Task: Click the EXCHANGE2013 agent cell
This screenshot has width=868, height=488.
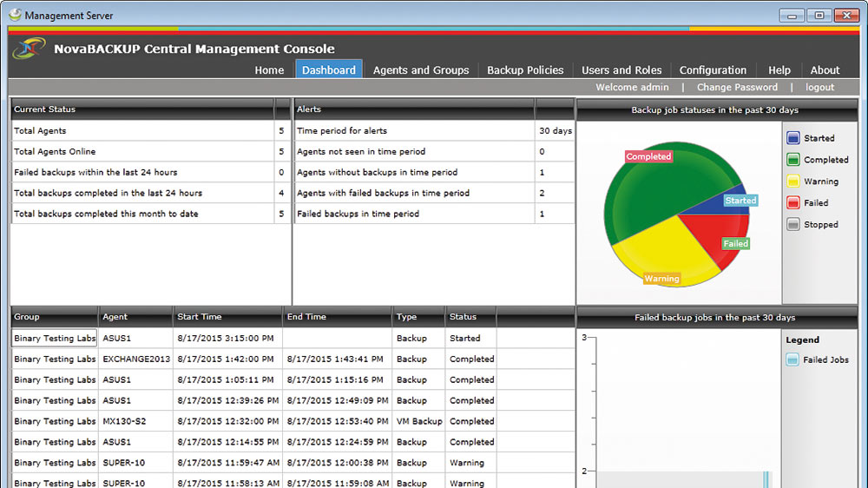Action: tap(136, 359)
